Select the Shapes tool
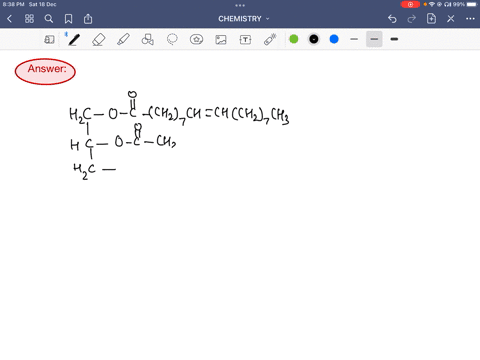Viewport: 480px width, 360px height. point(148,40)
